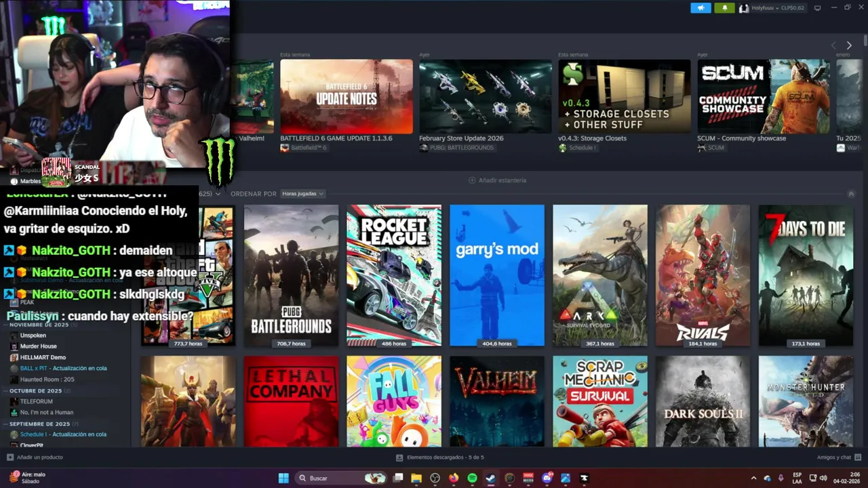Open Spotify from the taskbar
The height and width of the screenshot is (488, 868).
click(x=473, y=478)
